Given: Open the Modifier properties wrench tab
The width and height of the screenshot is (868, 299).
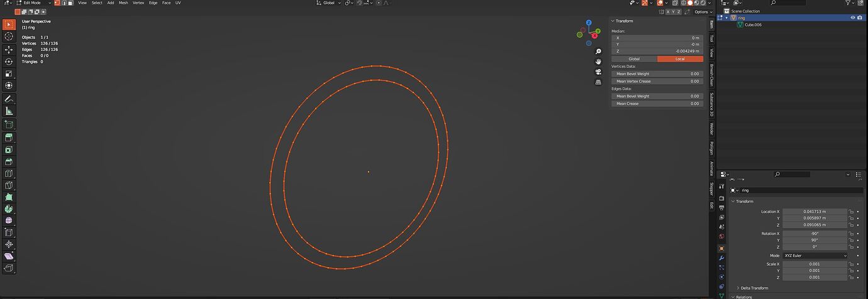Looking at the screenshot, I should click(x=721, y=258).
